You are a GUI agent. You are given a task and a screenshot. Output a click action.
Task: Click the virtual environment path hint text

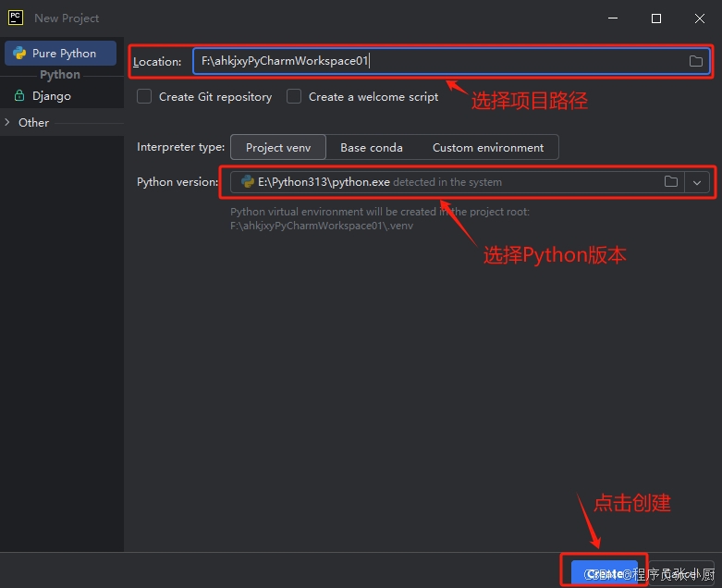(380, 219)
